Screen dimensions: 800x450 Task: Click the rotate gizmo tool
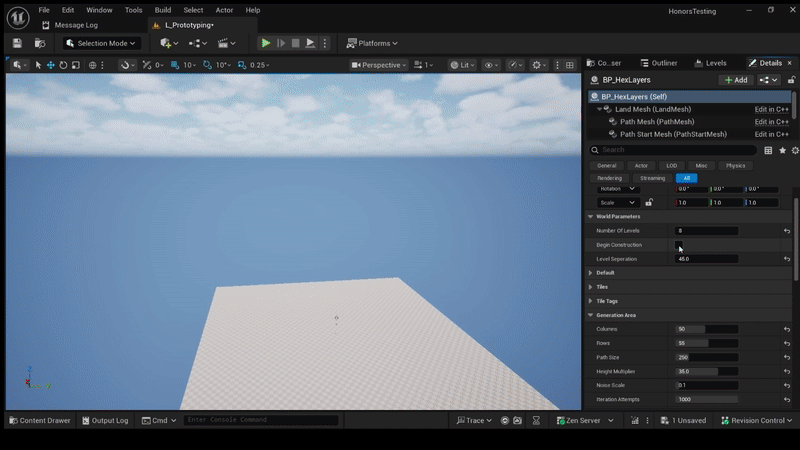point(63,65)
